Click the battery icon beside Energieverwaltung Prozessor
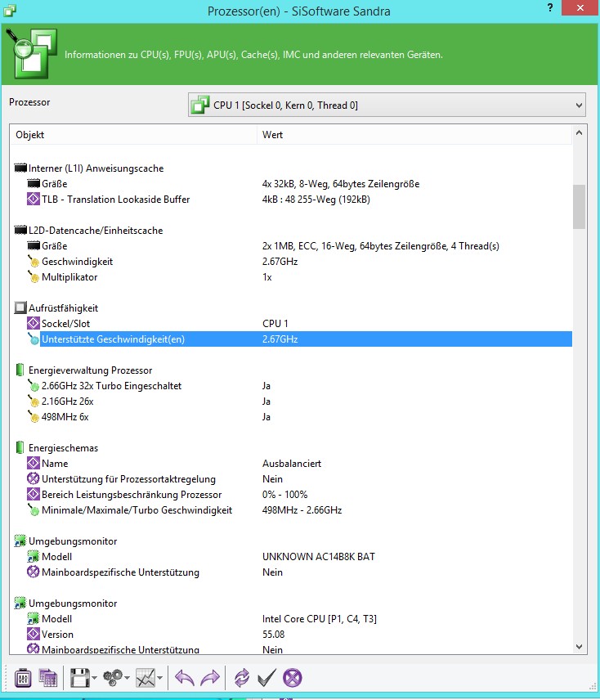This screenshot has height=700, width=600. pos(20,370)
